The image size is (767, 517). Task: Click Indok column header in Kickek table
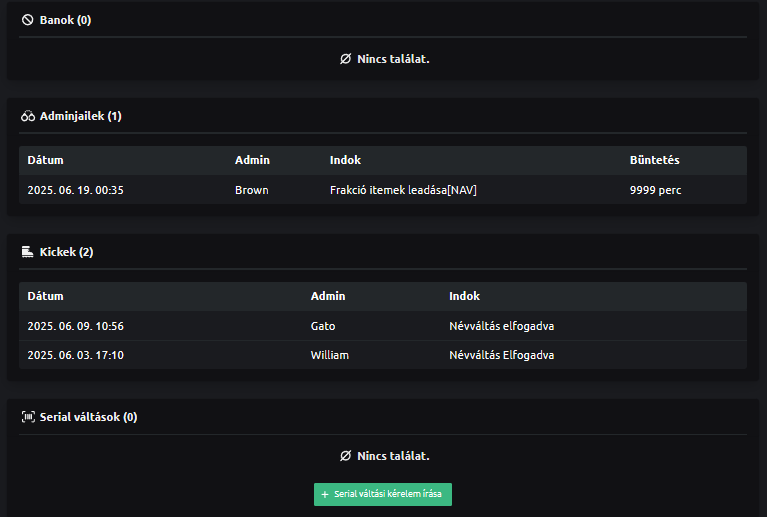(465, 296)
